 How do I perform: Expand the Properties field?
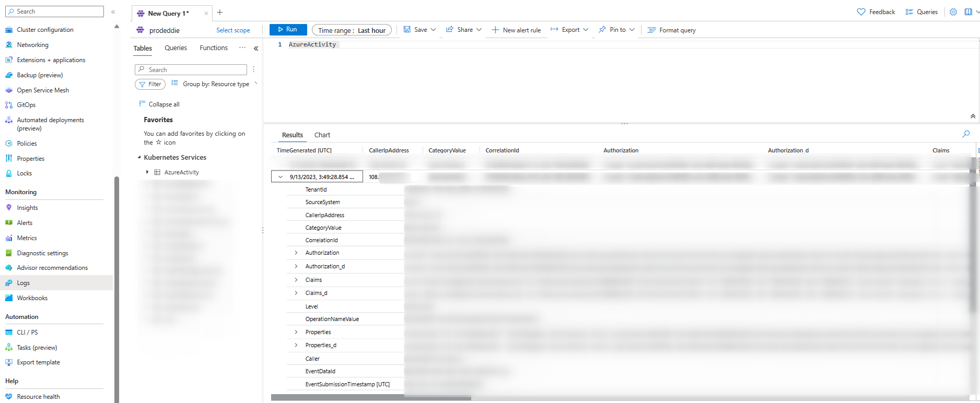[296, 333]
